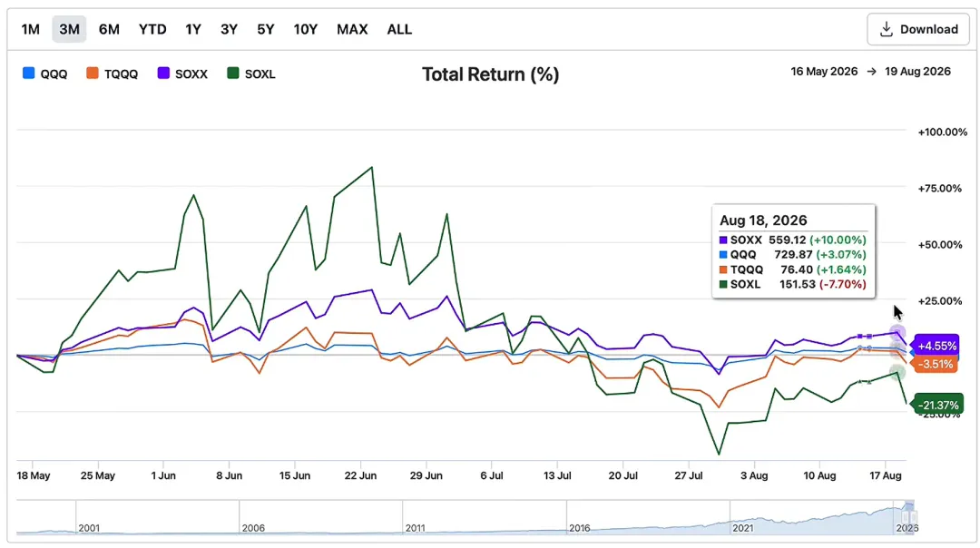This screenshot has width=980, height=548.
Task: Click SOXL 151.53 tooltip row
Action: coord(792,284)
